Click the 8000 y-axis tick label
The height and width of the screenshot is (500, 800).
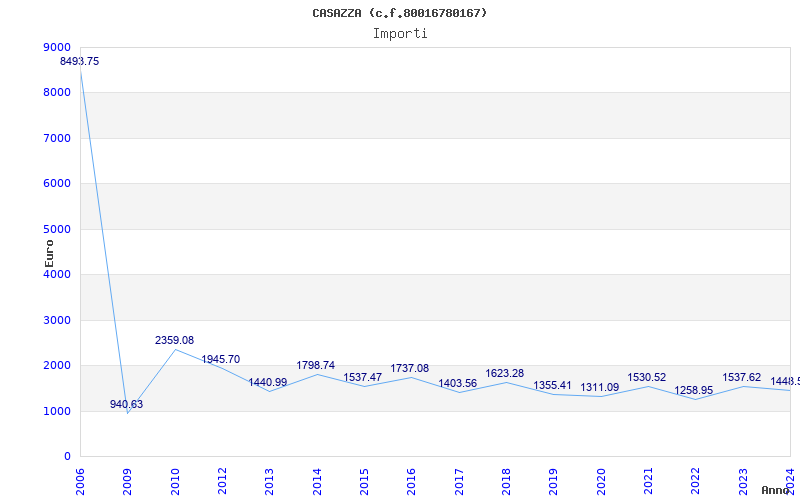(x=57, y=93)
